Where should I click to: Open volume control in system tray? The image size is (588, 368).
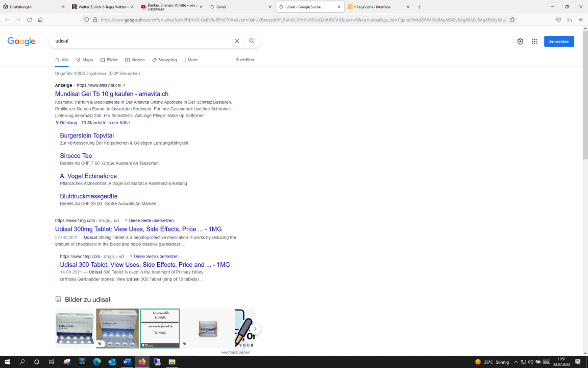(x=530, y=362)
